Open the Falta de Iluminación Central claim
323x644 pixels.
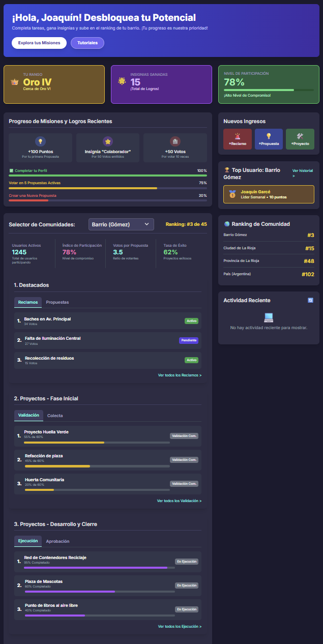(x=108, y=340)
